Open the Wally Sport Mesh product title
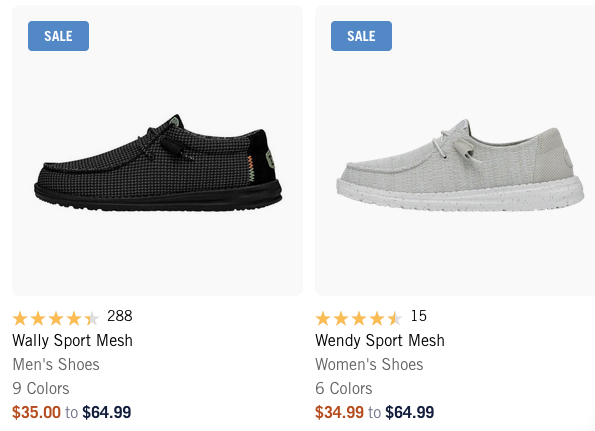595x431 pixels. [x=72, y=340]
